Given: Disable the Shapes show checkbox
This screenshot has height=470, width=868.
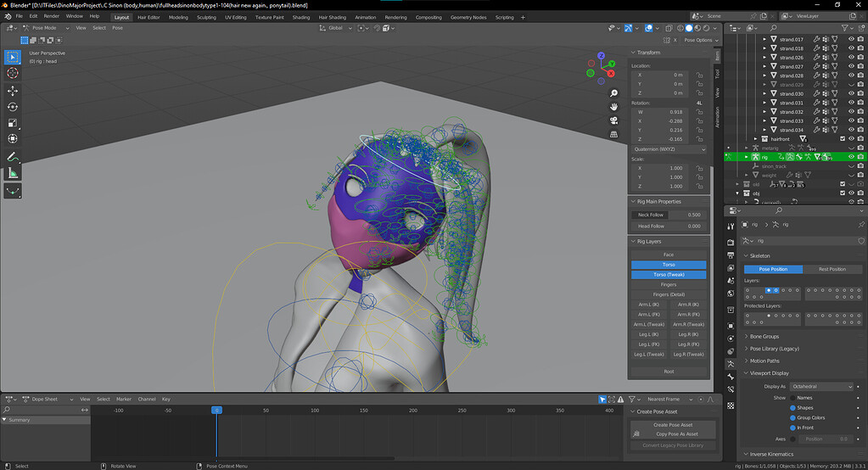Looking at the screenshot, I should click(x=792, y=407).
